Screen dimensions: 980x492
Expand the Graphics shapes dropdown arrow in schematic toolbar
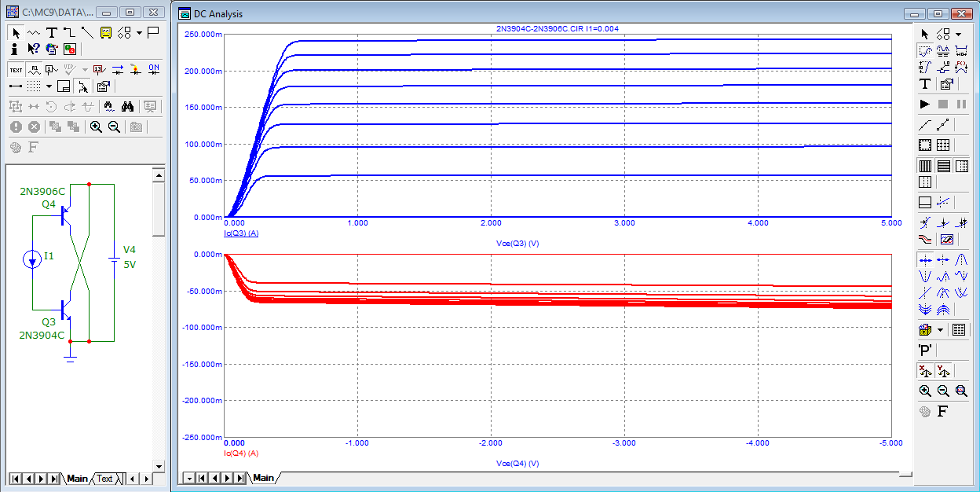coord(139,32)
